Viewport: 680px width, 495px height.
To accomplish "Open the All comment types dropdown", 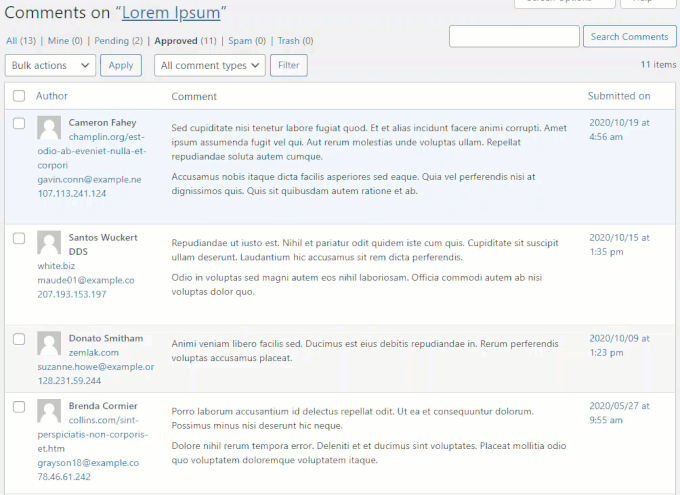I will 210,66.
